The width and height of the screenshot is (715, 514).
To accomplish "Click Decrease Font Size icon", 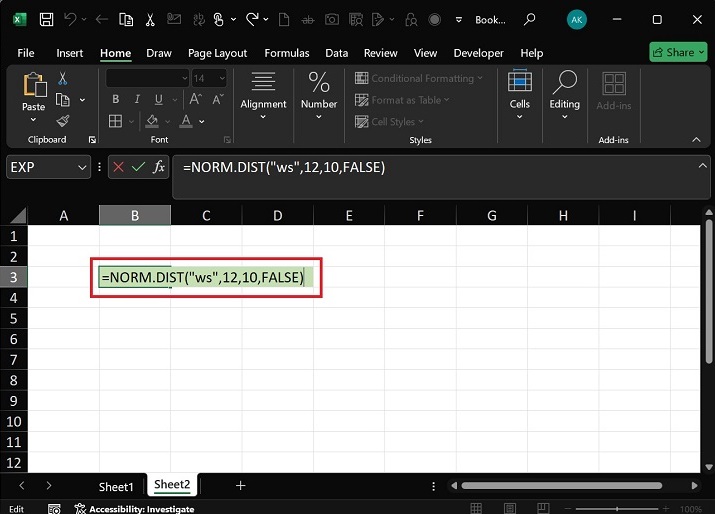I will [x=218, y=99].
